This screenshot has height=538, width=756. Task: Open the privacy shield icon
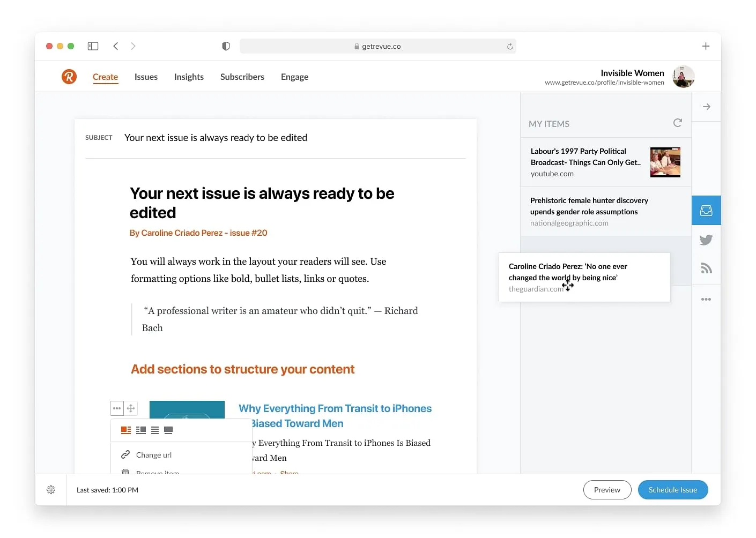(226, 46)
